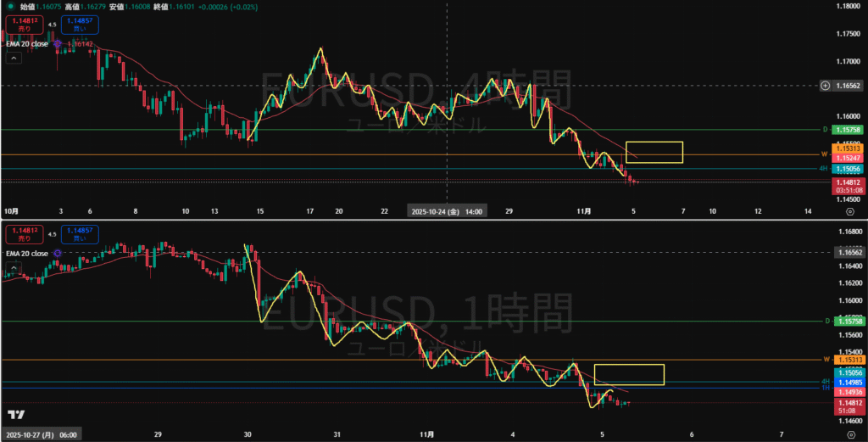Click the green market status dot at top left
The image size is (868, 442).
(x=9, y=6)
